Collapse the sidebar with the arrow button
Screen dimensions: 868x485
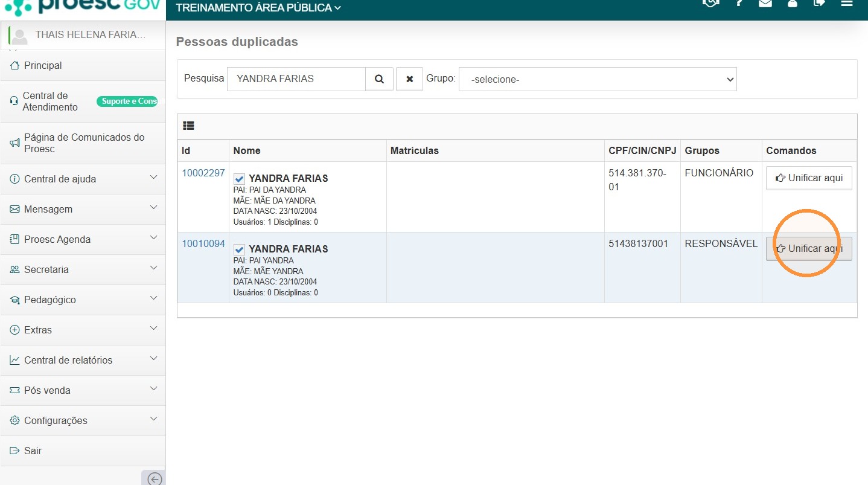pos(154,479)
